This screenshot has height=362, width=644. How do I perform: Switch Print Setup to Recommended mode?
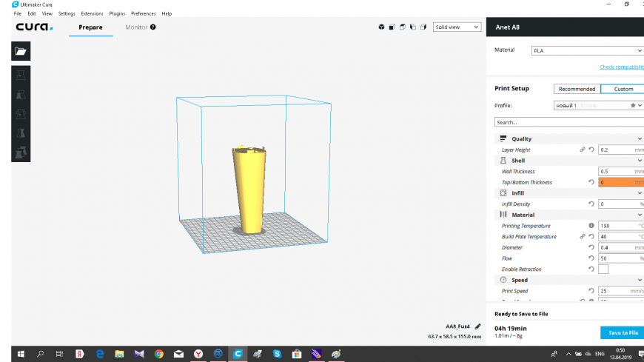577,89
